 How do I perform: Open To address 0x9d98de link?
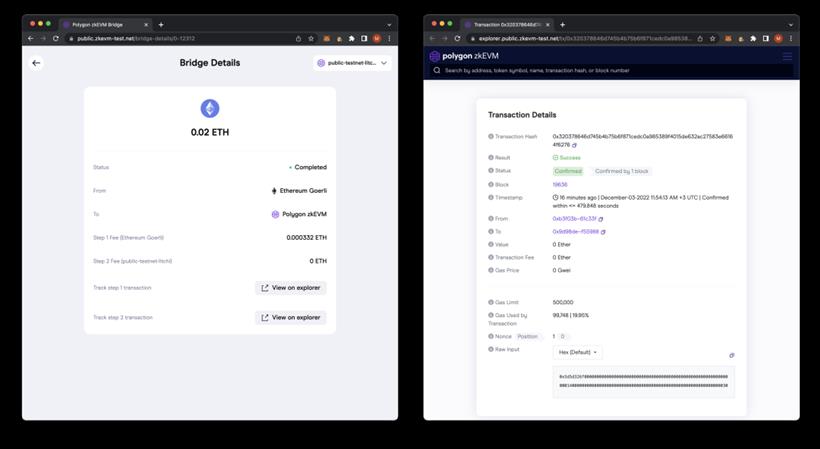[x=575, y=232]
